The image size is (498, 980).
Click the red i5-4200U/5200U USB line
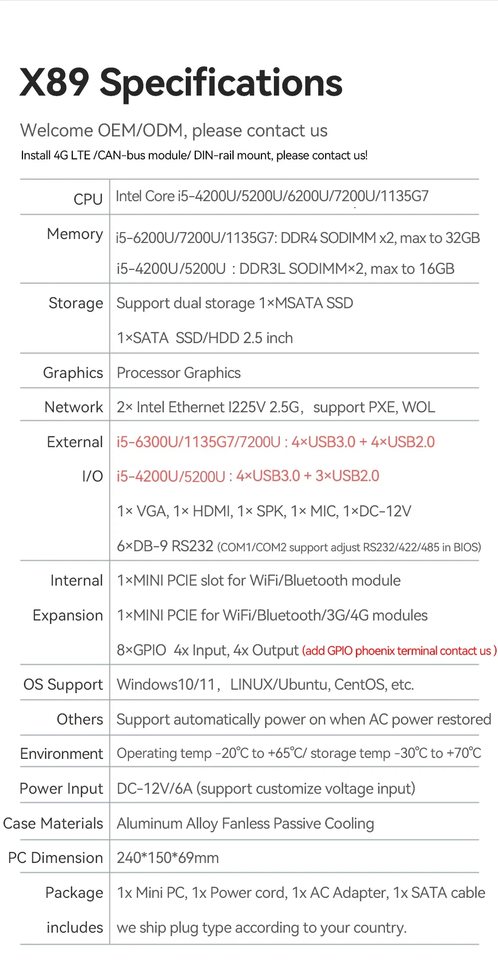click(248, 476)
